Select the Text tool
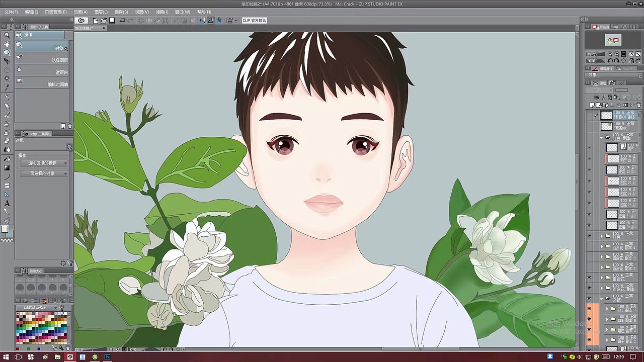 (7, 203)
